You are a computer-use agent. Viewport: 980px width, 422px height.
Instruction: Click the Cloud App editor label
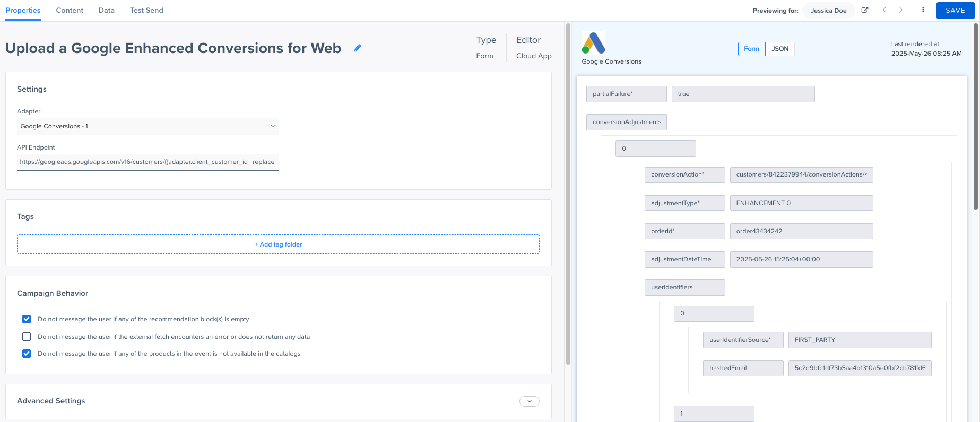click(534, 56)
